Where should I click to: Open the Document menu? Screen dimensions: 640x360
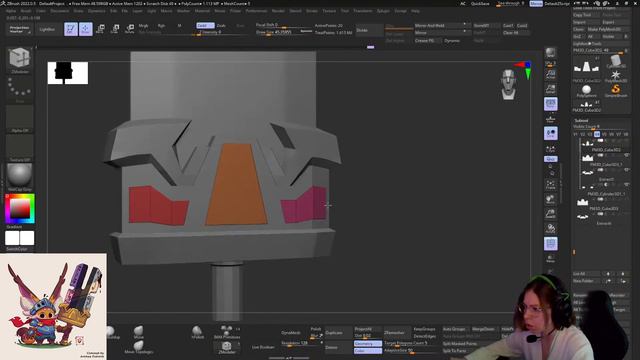click(x=60, y=11)
